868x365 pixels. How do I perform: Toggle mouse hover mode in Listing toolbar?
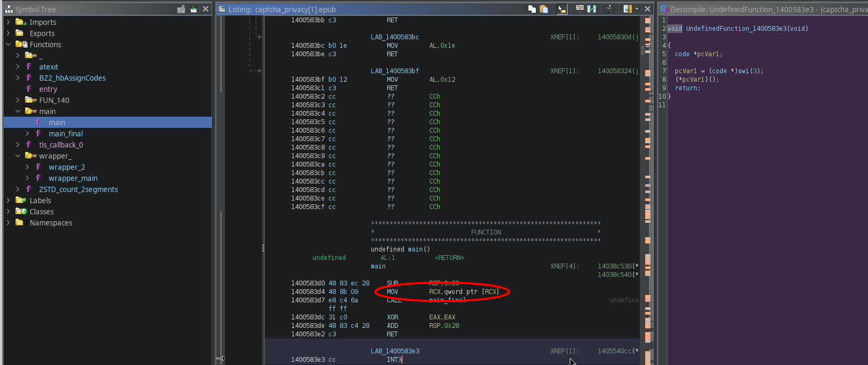click(x=561, y=9)
